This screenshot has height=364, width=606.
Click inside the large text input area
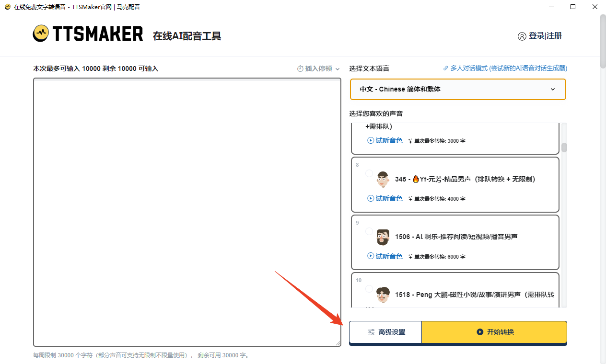pos(187,211)
